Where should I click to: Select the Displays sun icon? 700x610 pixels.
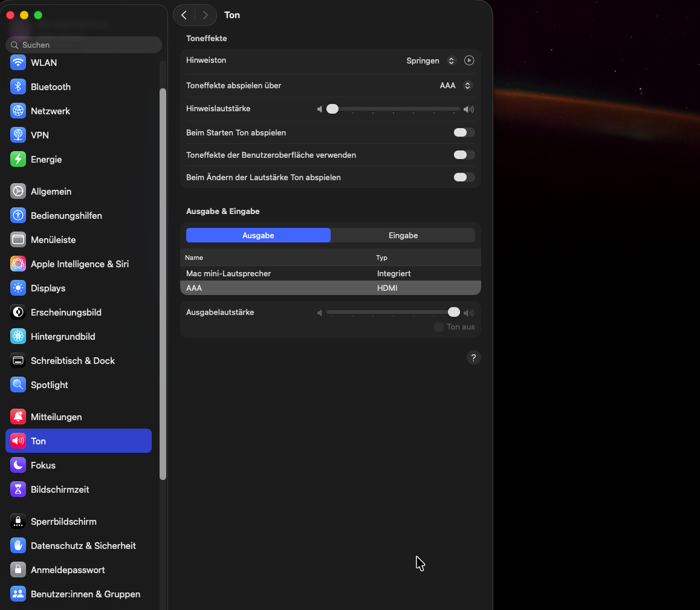click(18, 288)
